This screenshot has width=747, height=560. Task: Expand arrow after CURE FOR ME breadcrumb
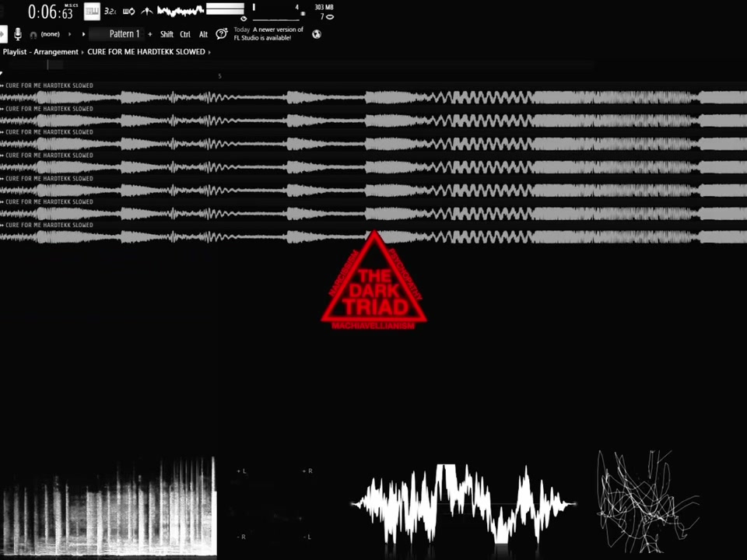(x=209, y=52)
